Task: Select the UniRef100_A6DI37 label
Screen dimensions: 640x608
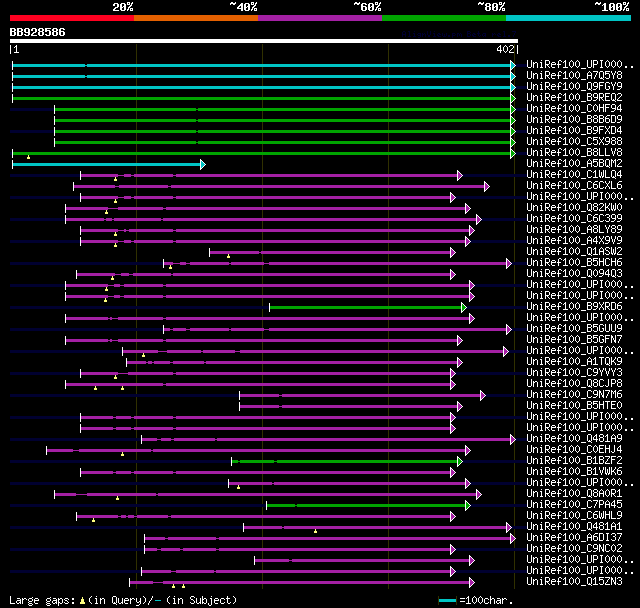Action: [574, 538]
